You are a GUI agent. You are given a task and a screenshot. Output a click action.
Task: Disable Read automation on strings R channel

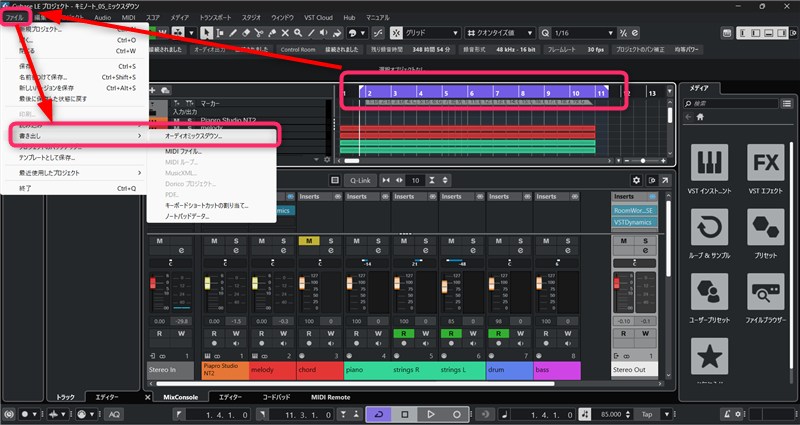tap(404, 333)
